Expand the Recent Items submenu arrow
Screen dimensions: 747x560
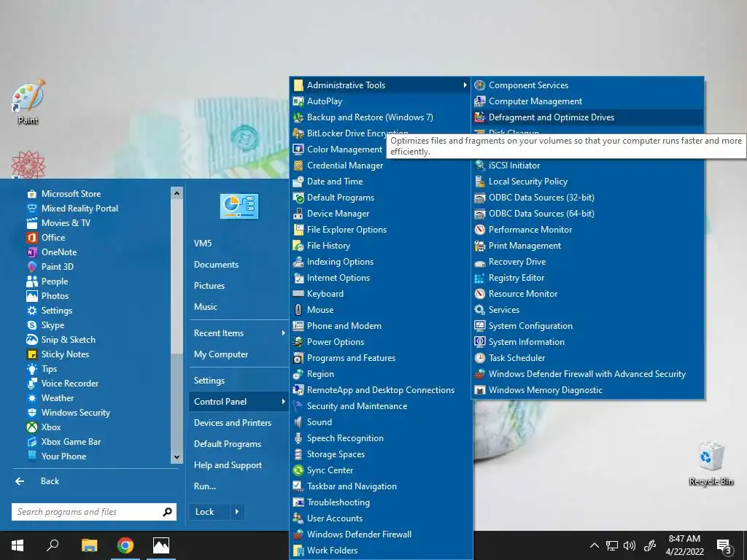pos(283,333)
